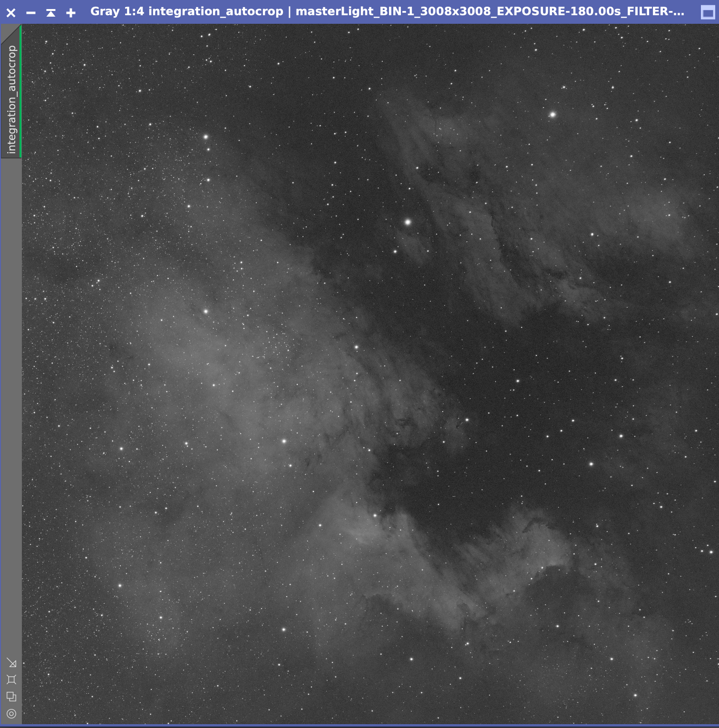Click the overlapping-squares duplicate icon
Image resolution: width=719 pixels, height=728 pixels.
click(x=11, y=697)
